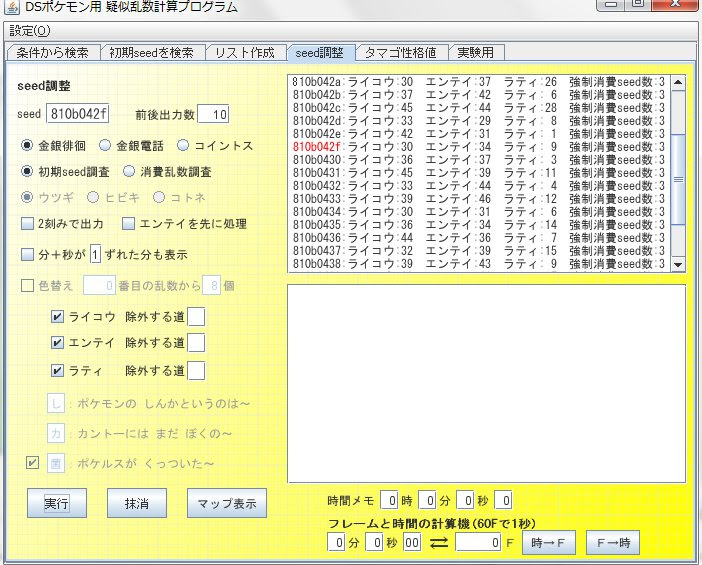Select the 金銀電話 radio button
This screenshot has width=702, height=565.
click(x=131, y=146)
